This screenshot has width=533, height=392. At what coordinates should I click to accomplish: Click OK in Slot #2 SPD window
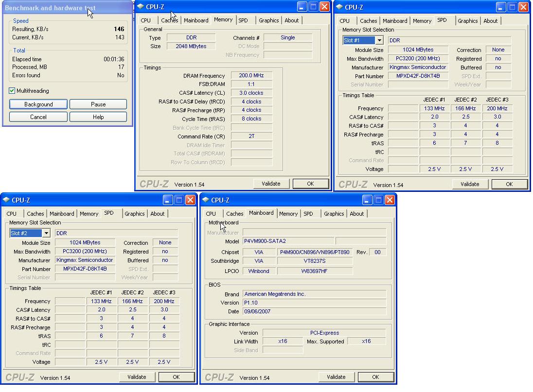176,377
